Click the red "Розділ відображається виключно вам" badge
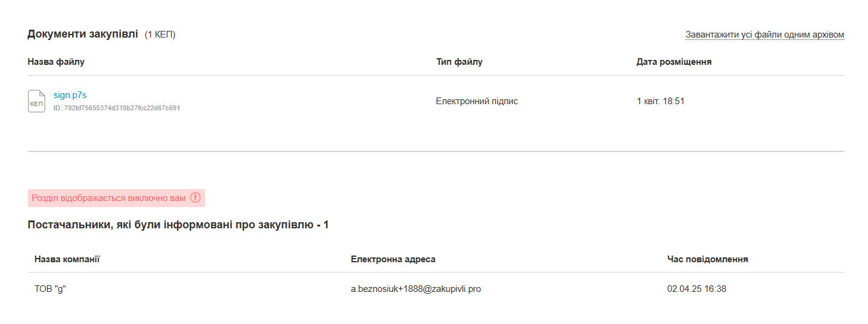868x324 pixels. pyautogui.click(x=109, y=198)
